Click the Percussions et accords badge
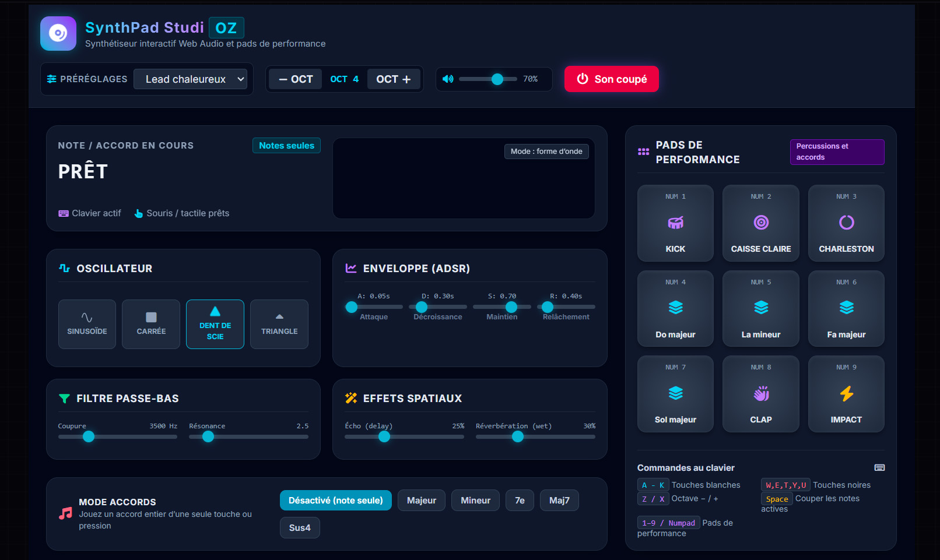 coord(837,152)
